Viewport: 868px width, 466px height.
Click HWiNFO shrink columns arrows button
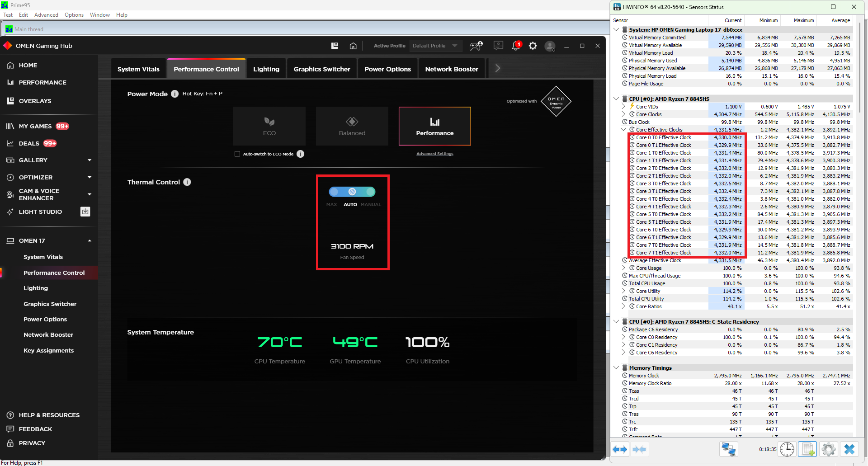pyautogui.click(x=639, y=449)
